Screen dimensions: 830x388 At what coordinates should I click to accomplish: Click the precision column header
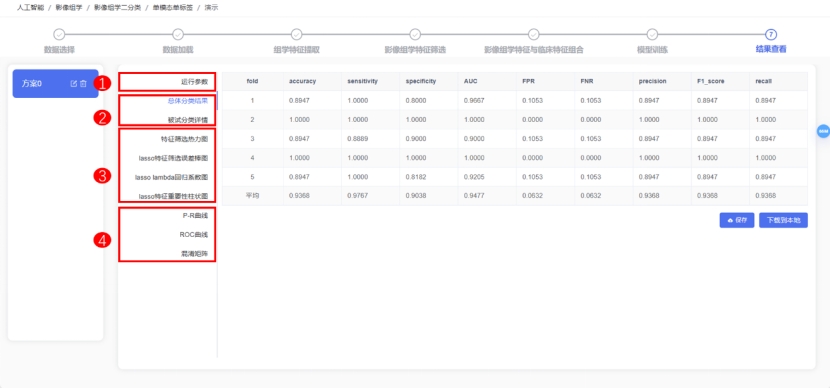[652, 82]
